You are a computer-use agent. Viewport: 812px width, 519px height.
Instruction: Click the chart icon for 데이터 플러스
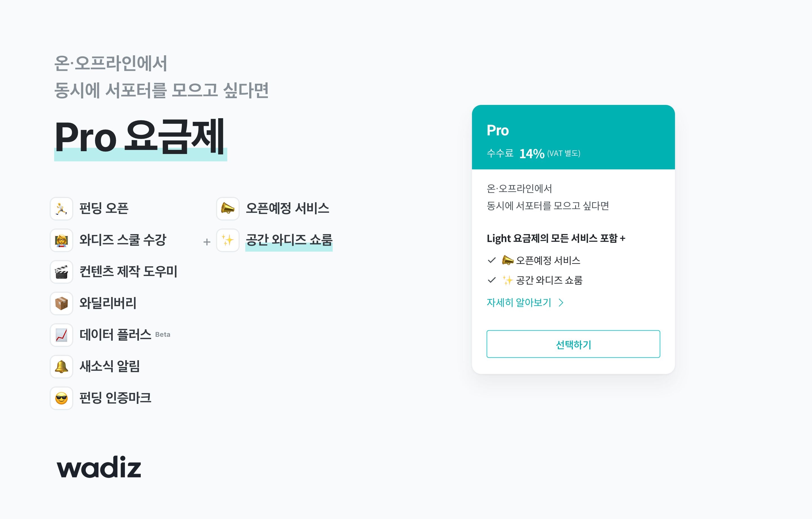pyautogui.click(x=61, y=335)
